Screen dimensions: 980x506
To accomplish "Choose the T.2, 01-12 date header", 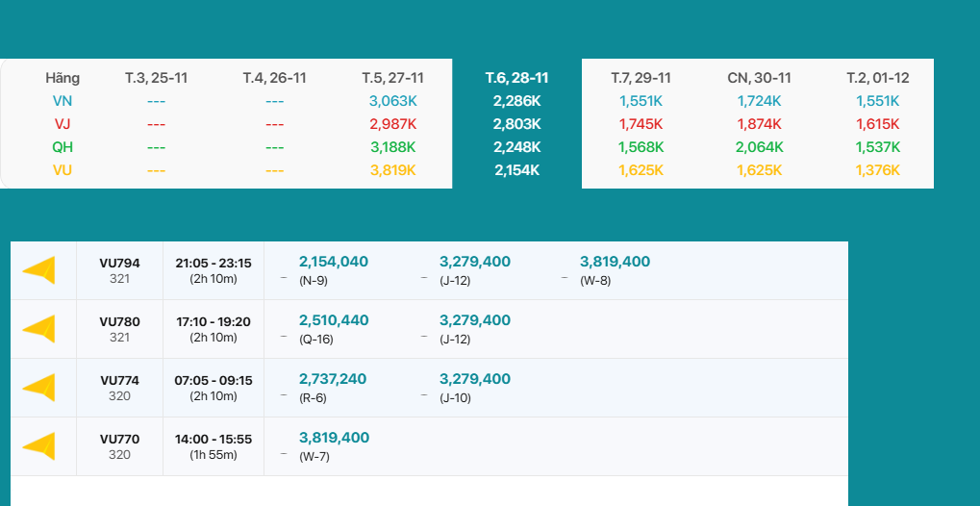I will [877, 78].
